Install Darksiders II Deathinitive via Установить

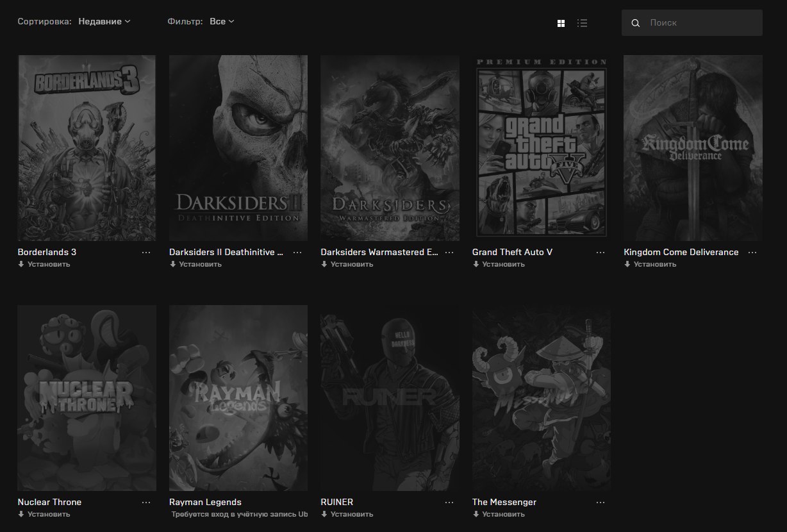point(195,264)
